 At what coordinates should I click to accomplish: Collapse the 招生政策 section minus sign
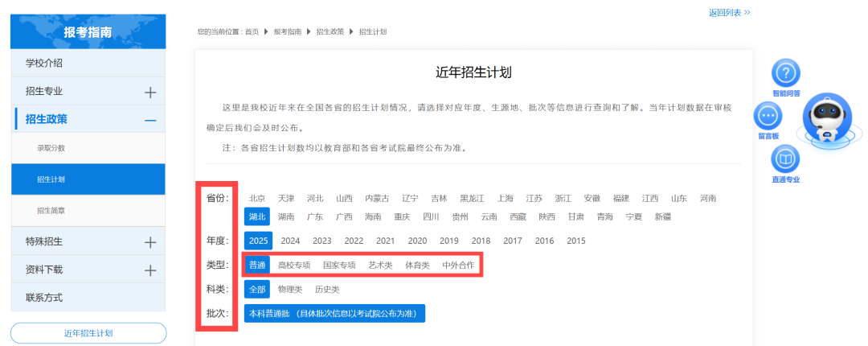tap(149, 120)
